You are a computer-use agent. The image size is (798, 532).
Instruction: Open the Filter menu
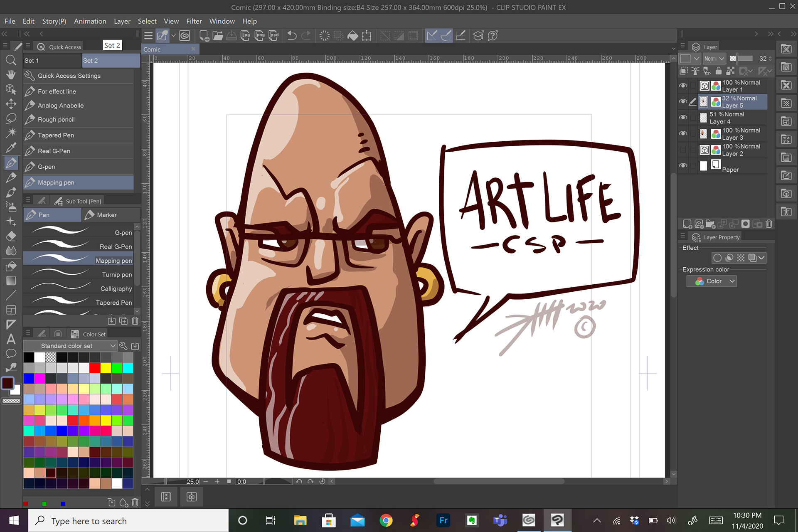coord(194,21)
